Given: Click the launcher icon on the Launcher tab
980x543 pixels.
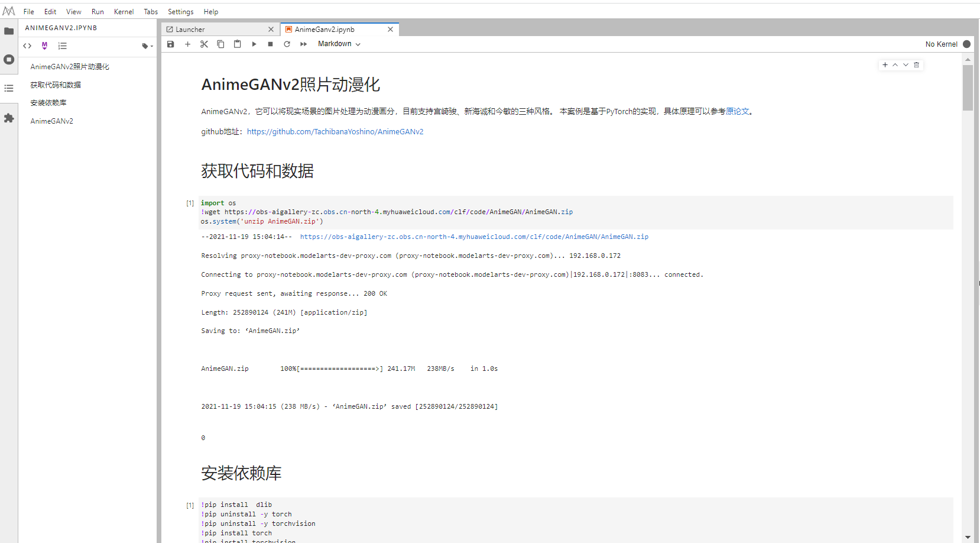Looking at the screenshot, I should coord(170,29).
